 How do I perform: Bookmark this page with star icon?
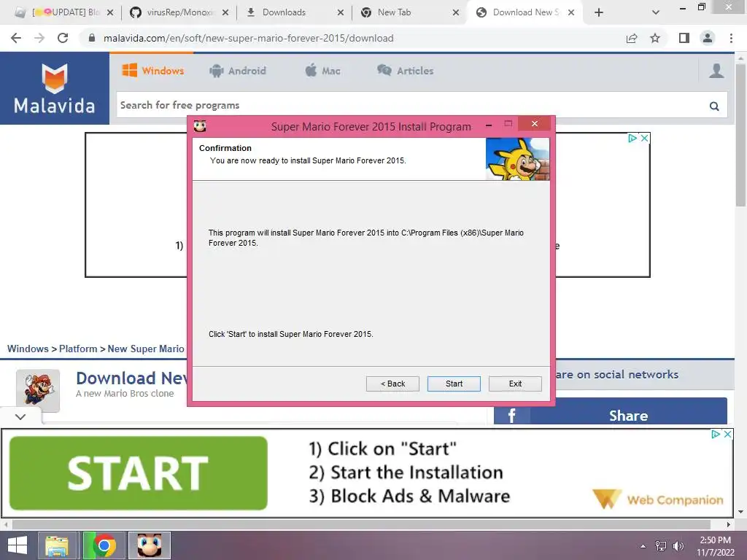[x=655, y=38]
